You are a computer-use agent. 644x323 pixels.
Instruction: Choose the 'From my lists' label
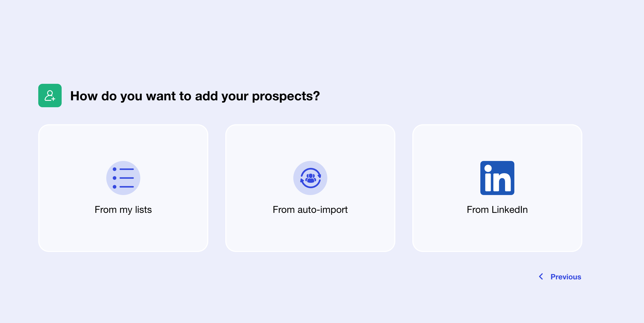pyautogui.click(x=123, y=210)
